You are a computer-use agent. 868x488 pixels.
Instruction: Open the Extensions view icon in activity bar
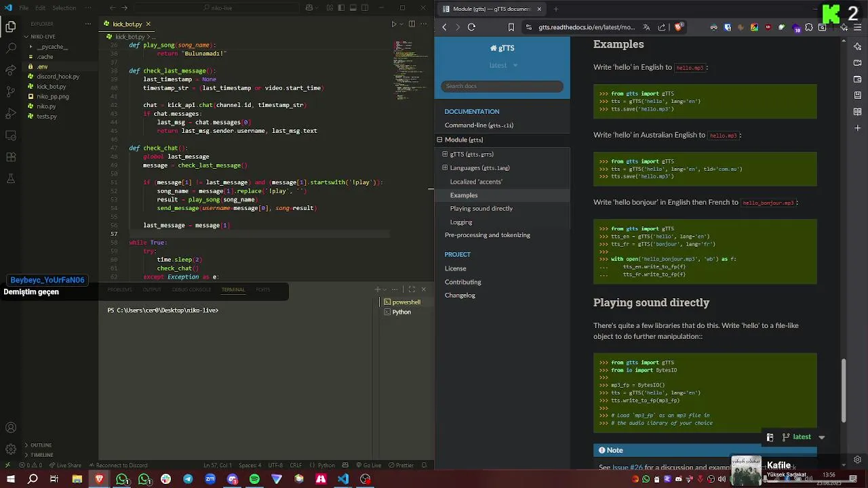click(x=11, y=157)
